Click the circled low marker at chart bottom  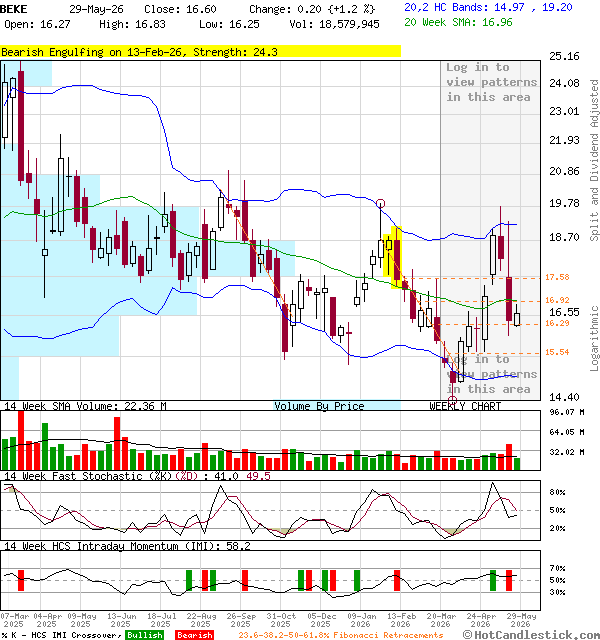tap(452, 400)
